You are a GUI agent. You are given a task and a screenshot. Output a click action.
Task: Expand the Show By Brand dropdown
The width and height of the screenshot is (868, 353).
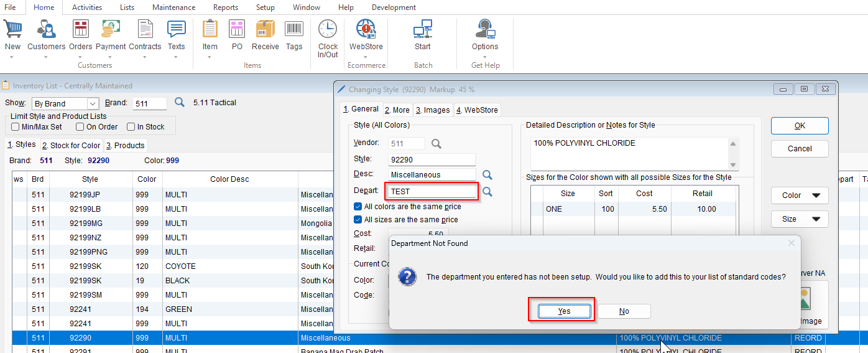[93, 103]
